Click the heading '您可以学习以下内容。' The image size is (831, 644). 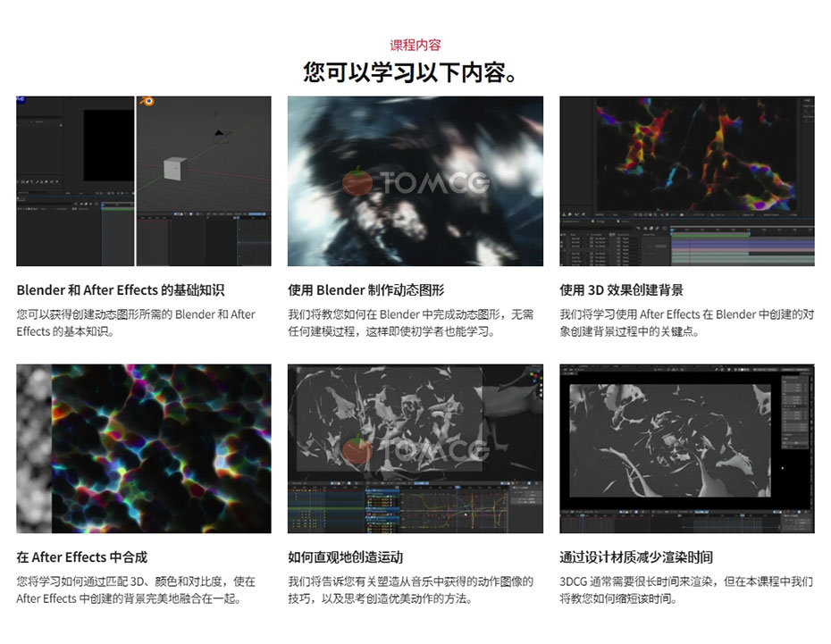pos(410,72)
